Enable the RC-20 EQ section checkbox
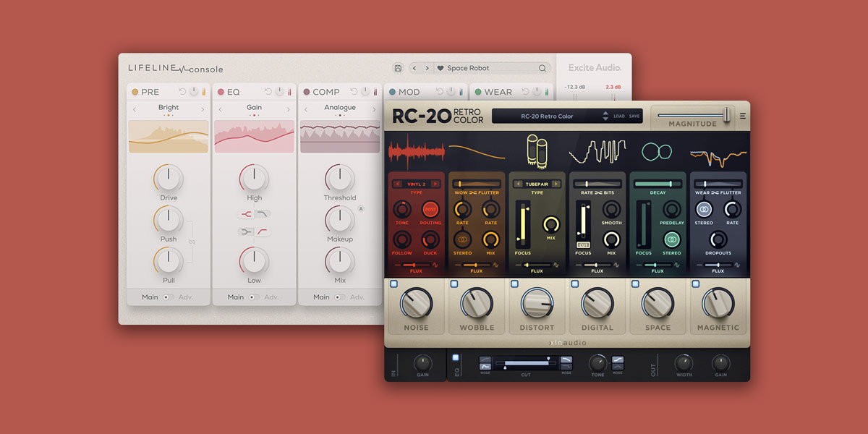The image size is (868, 434). (x=456, y=357)
